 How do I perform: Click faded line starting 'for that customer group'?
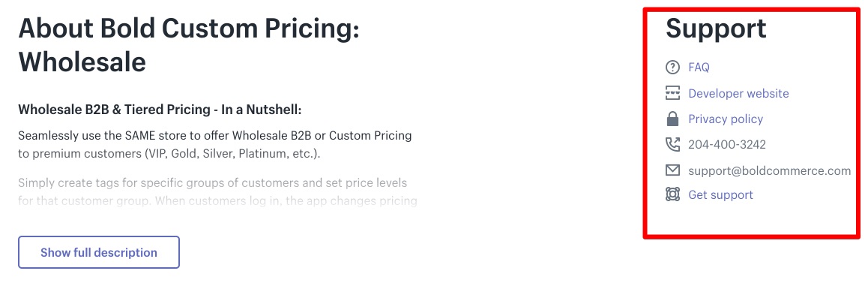(x=217, y=201)
